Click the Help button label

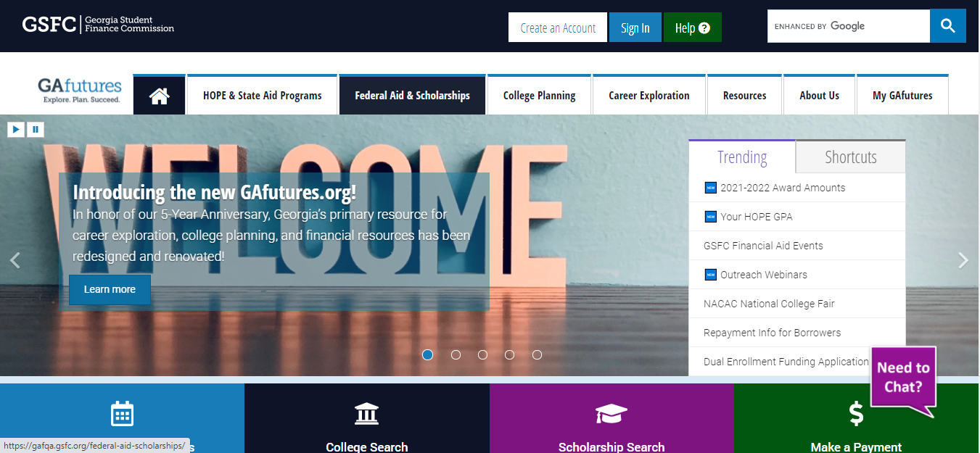tap(685, 28)
